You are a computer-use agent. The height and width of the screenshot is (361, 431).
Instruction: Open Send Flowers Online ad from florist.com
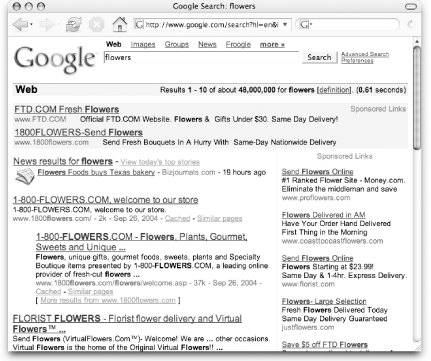click(317, 258)
